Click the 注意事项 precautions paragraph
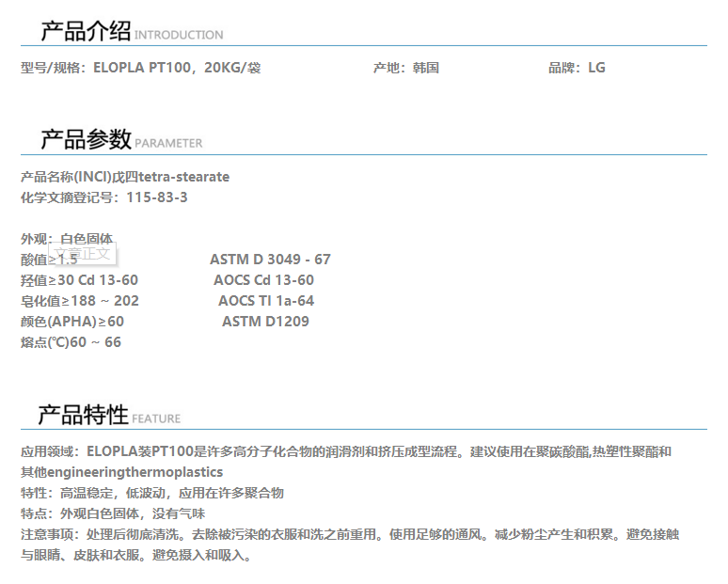Screen dimensions: 728x584 click(349, 534)
